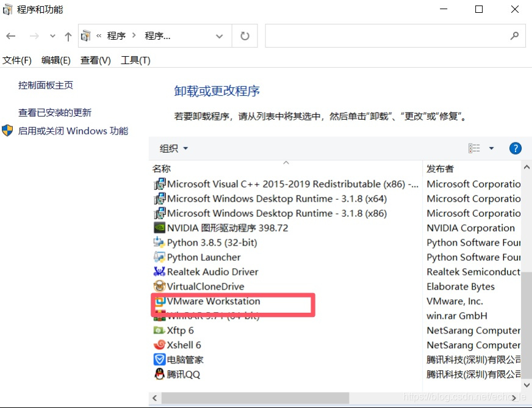
Task: Go up one level with the up arrow
Action: pyautogui.click(x=68, y=37)
